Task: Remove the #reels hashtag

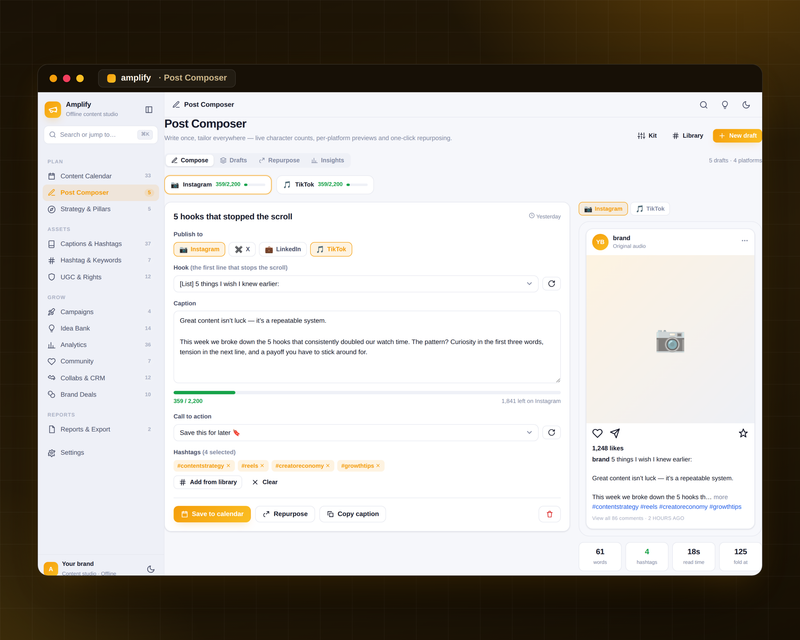Action: 262,465
